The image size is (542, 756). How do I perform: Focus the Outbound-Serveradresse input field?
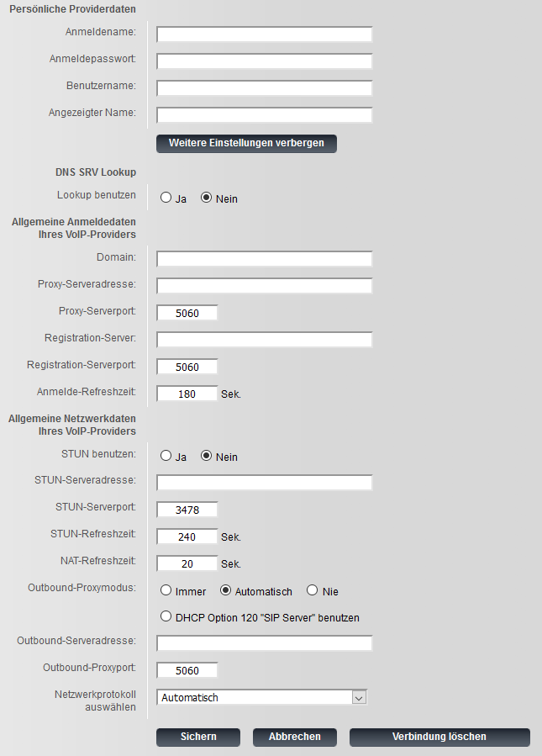click(x=264, y=643)
